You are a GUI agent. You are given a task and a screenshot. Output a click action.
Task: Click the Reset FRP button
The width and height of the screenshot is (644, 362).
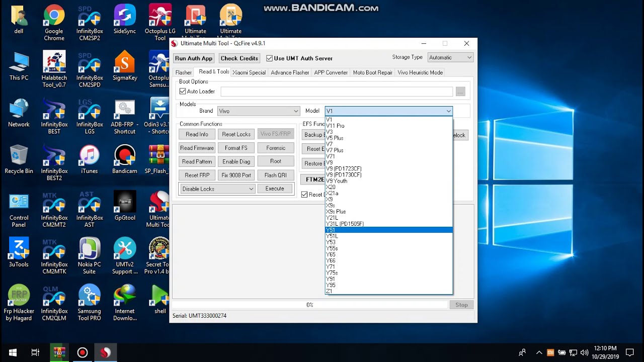(x=197, y=175)
